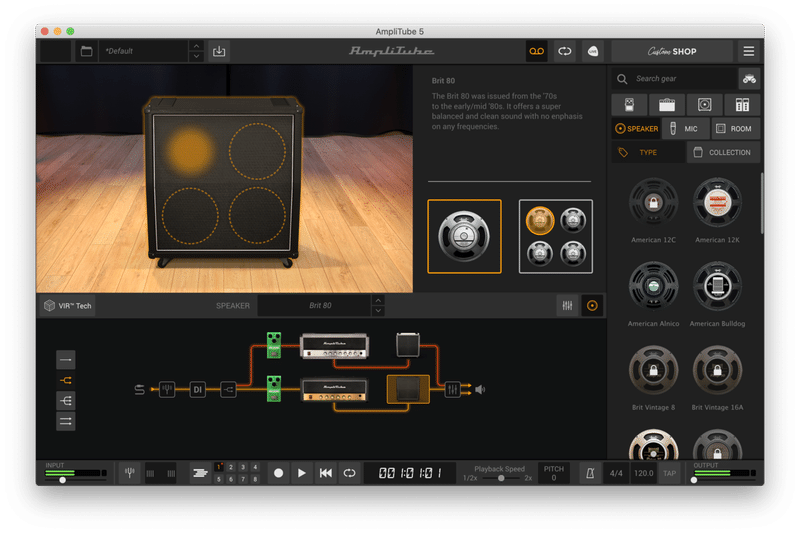Select the upper cabinet in chain
The height and width of the screenshot is (533, 800).
(x=408, y=345)
